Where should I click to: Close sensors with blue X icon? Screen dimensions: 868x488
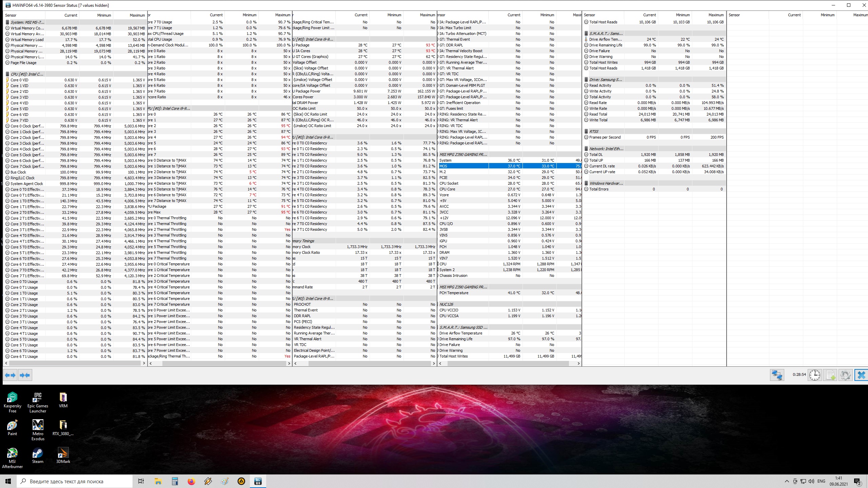pyautogui.click(x=861, y=375)
